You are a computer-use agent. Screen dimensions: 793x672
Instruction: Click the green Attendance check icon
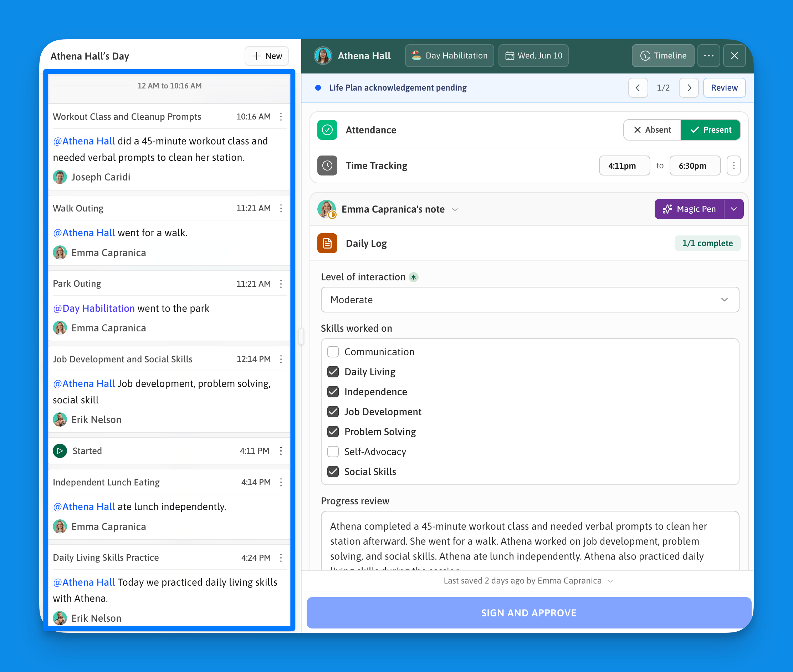coord(327,130)
